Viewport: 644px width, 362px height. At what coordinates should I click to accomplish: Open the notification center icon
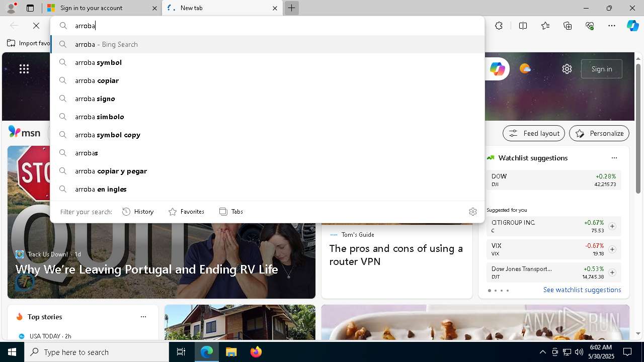click(x=627, y=352)
